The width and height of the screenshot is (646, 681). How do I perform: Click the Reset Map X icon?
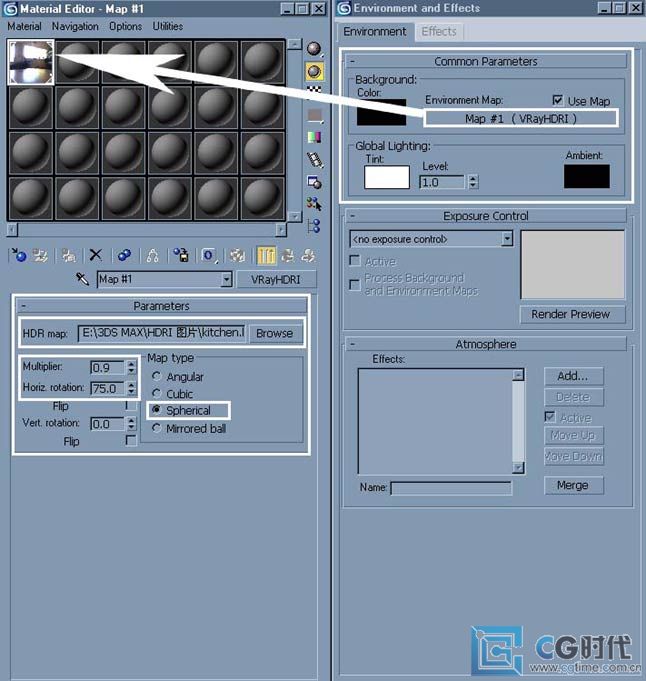[96, 255]
